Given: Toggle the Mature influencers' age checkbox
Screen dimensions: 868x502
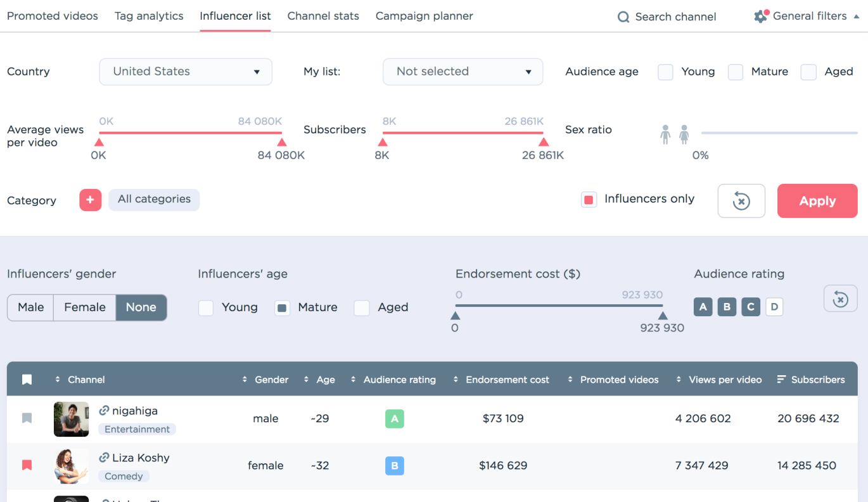Looking at the screenshot, I should coord(283,308).
